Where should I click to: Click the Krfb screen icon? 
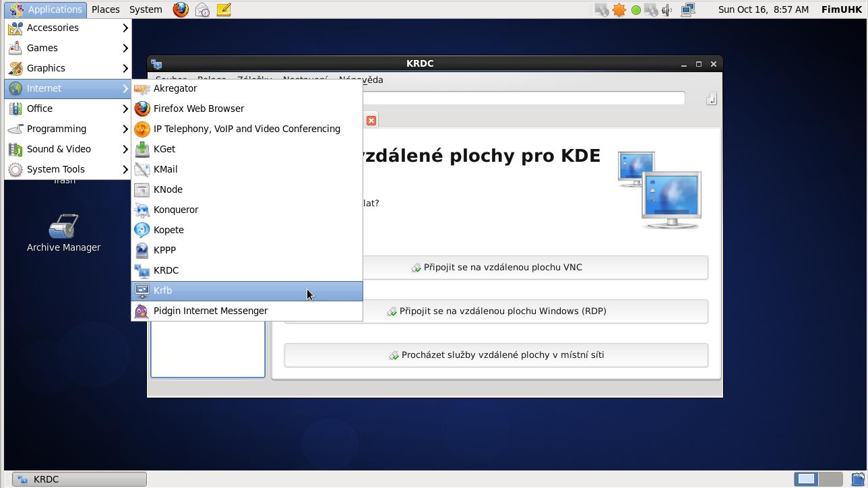pyautogui.click(x=142, y=291)
